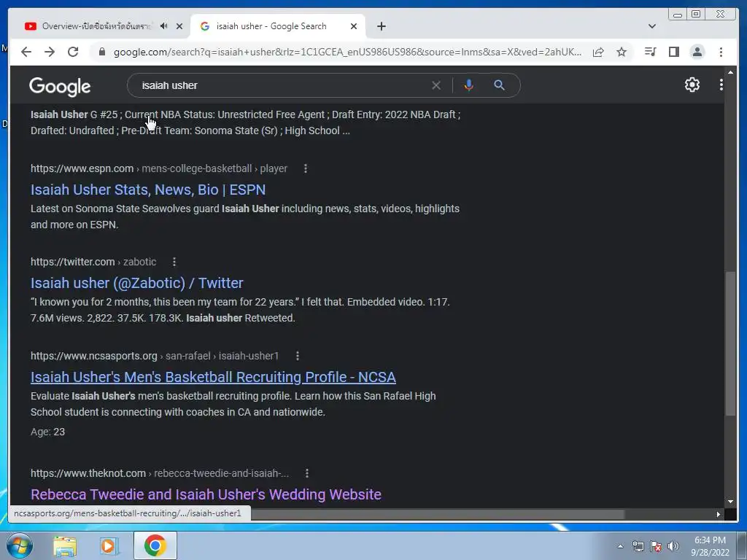Open the Windows Start menu
747x560 pixels.
click(19, 545)
